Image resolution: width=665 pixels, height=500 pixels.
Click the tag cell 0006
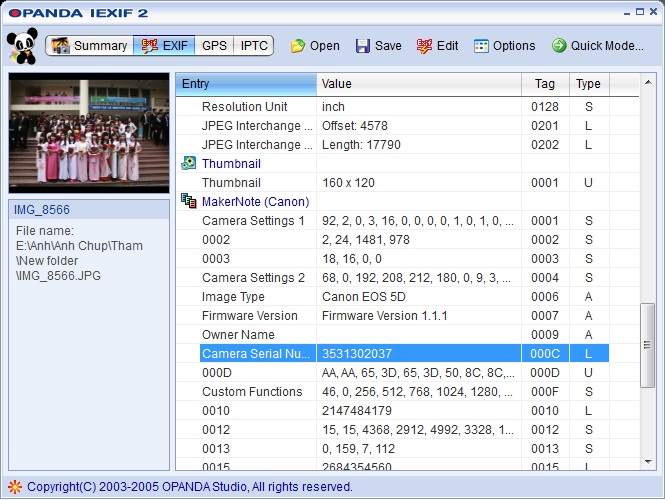(545, 297)
